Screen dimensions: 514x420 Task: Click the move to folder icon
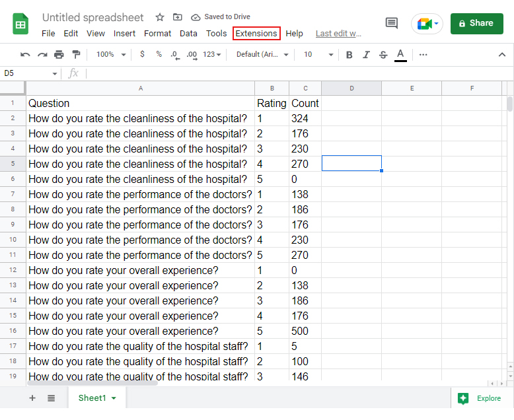click(177, 17)
